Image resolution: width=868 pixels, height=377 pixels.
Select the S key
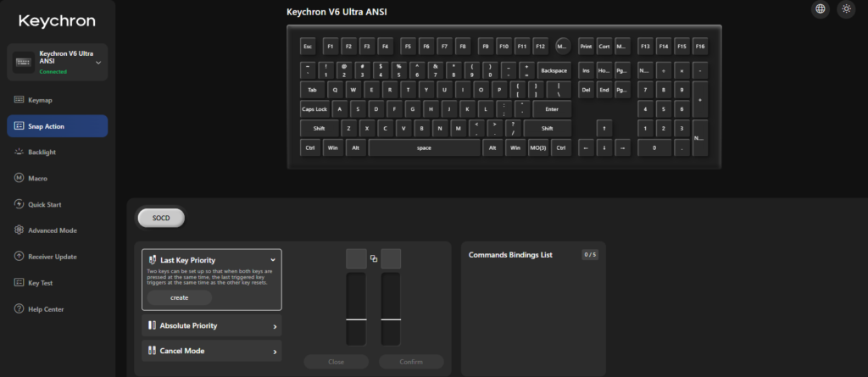(x=359, y=109)
